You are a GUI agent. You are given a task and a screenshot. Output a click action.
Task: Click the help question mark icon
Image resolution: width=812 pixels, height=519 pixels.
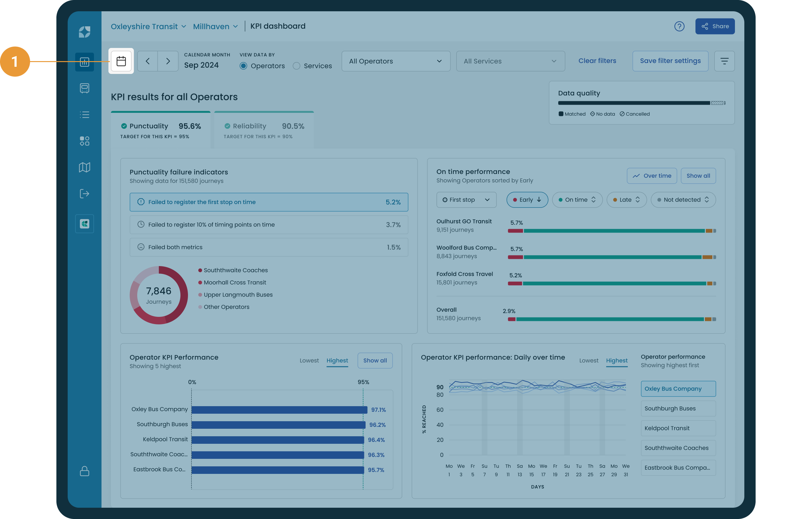pyautogui.click(x=679, y=26)
